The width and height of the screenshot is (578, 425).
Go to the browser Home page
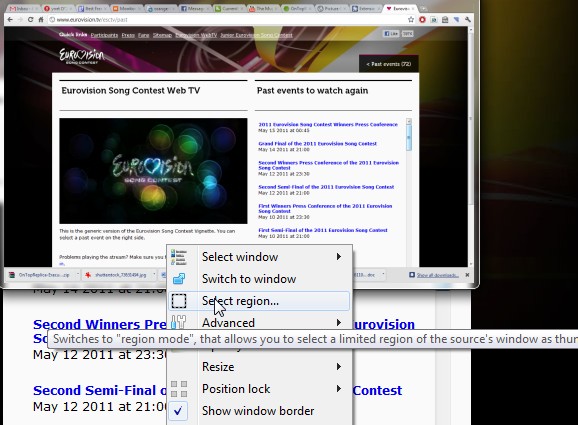(x=41, y=20)
